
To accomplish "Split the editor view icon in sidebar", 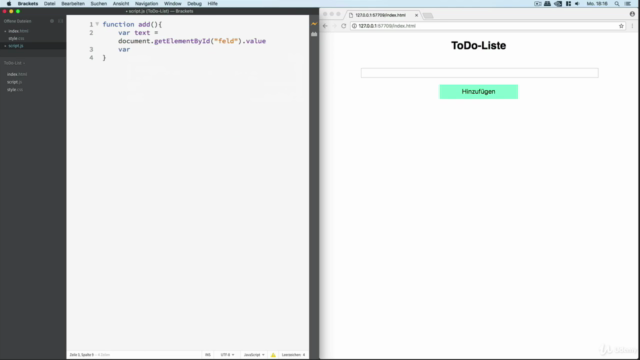I will coord(60,21).
